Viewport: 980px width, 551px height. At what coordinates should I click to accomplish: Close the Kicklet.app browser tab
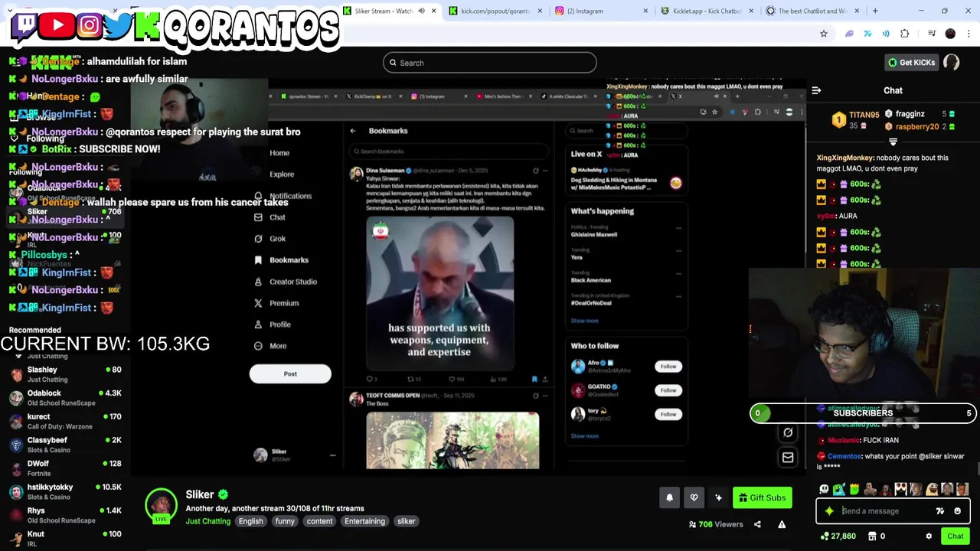[x=750, y=11]
